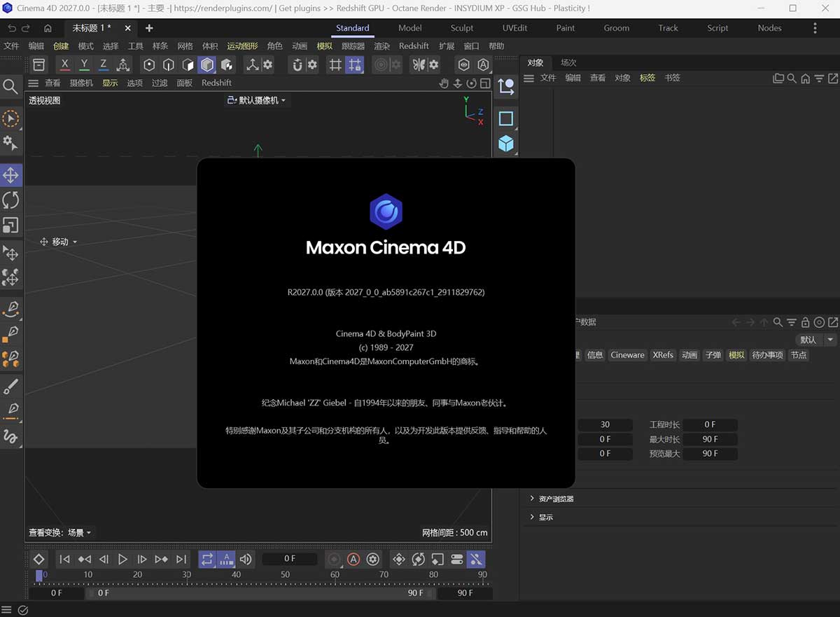Open the Simulate main menu
The height and width of the screenshot is (617, 840).
pos(325,46)
